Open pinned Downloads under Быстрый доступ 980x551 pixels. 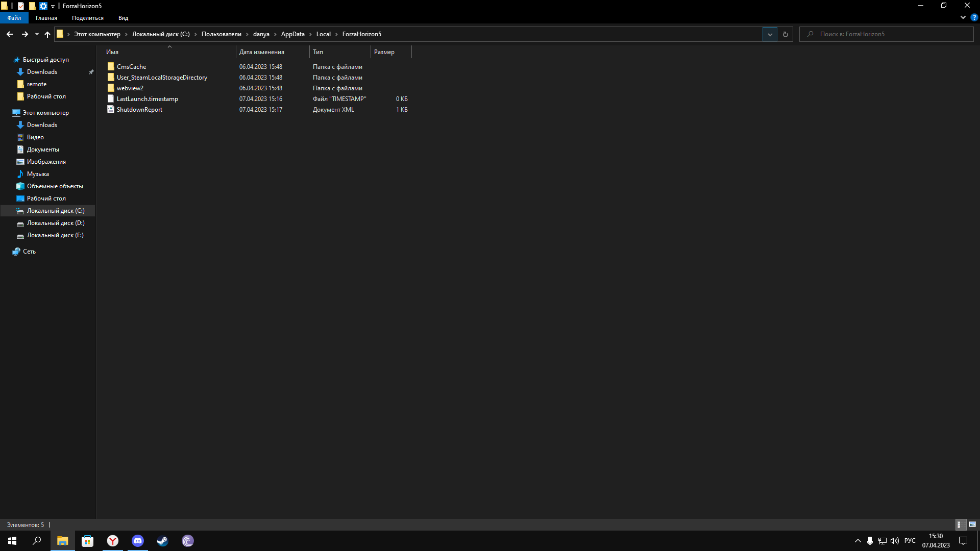(x=42, y=72)
